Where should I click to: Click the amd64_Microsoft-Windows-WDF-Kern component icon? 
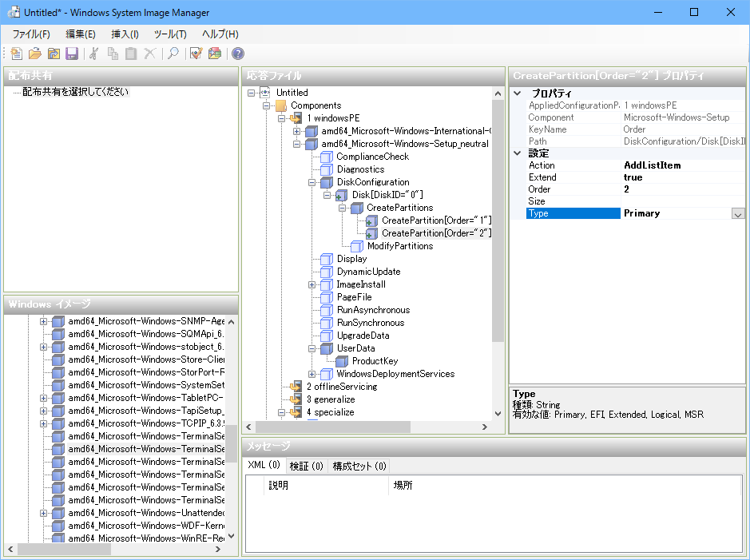[x=58, y=526]
